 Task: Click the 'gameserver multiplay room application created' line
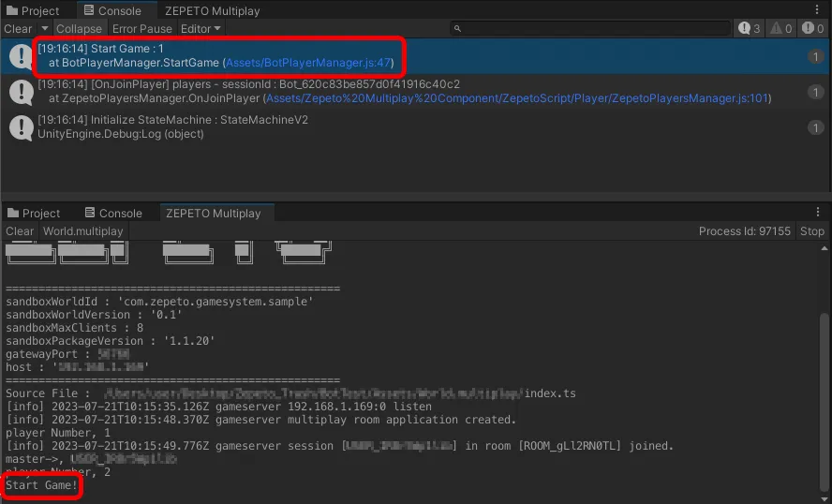(x=260, y=420)
